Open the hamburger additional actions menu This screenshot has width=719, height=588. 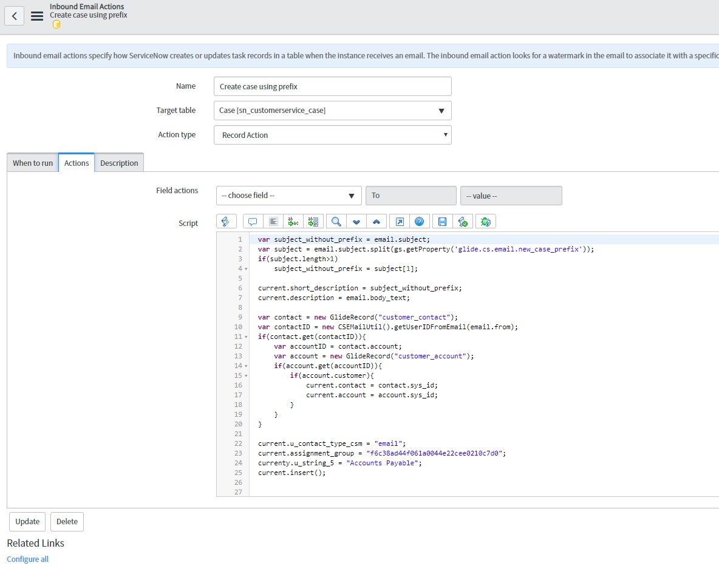click(x=37, y=16)
